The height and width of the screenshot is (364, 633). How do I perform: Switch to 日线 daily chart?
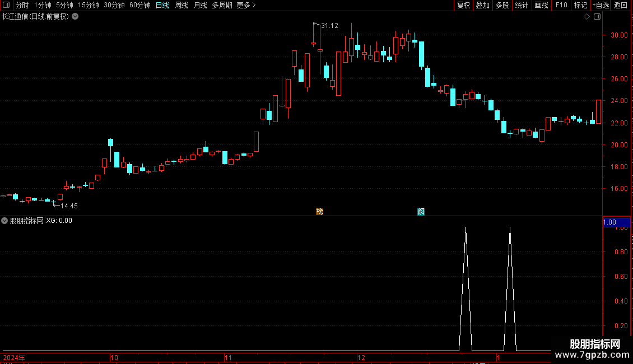[x=162, y=5]
